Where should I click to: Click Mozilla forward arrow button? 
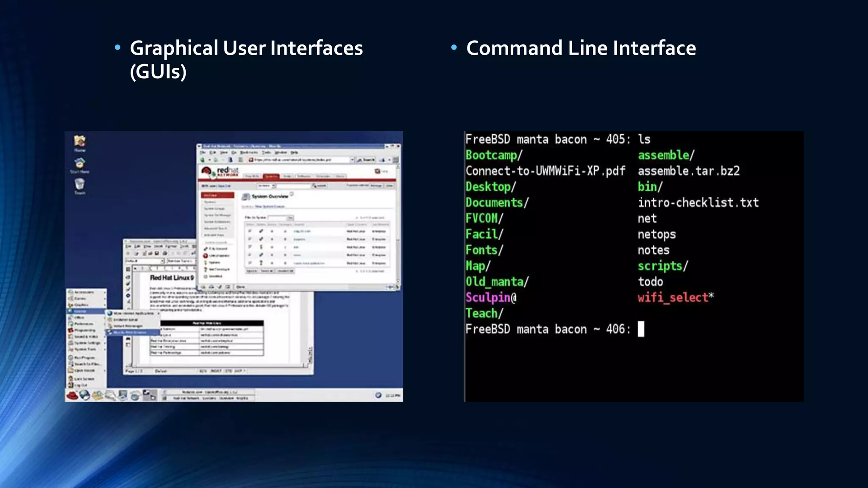click(216, 160)
